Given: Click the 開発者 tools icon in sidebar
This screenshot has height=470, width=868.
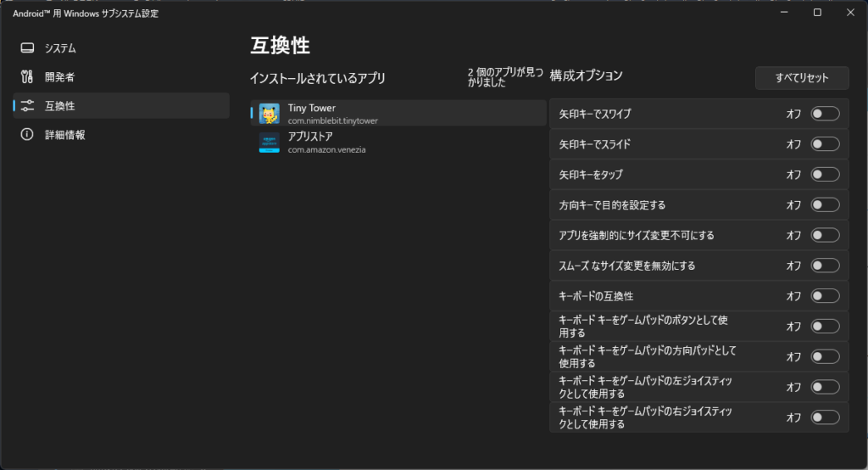Looking at the screenshot, I should 27,76.
